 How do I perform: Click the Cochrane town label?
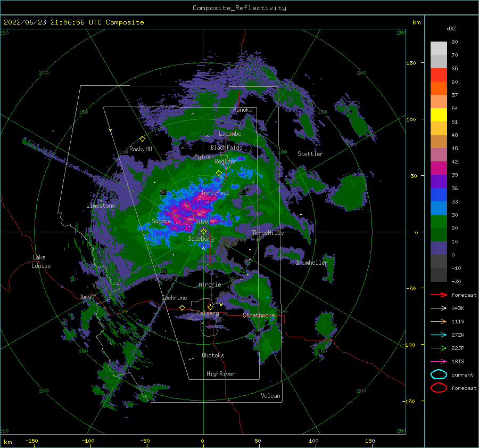[x=174, y=298]
